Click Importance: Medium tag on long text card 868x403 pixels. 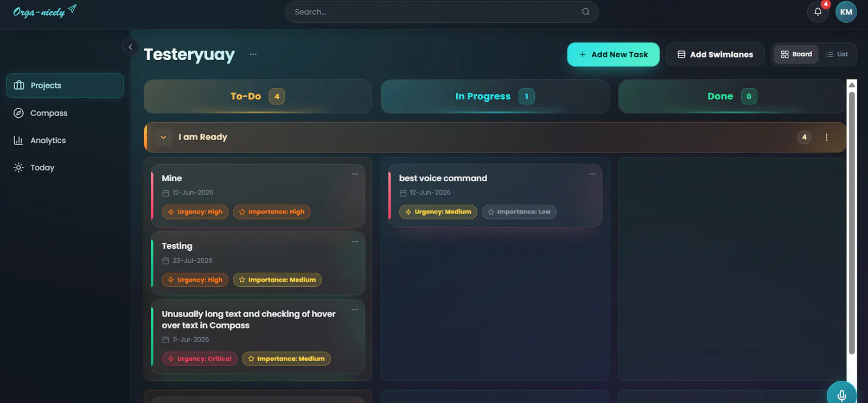[x=286, y=358]
